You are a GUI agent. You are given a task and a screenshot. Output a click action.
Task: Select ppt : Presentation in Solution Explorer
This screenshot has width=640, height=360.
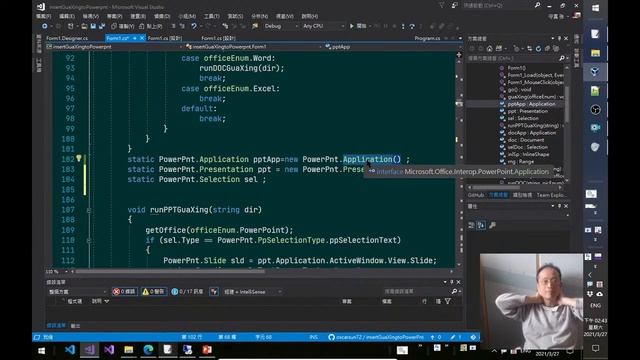point(527,111)
